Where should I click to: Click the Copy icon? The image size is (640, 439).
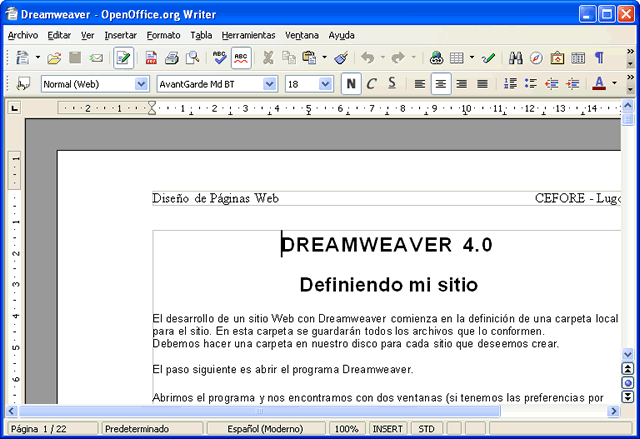(x=289, y=58)
